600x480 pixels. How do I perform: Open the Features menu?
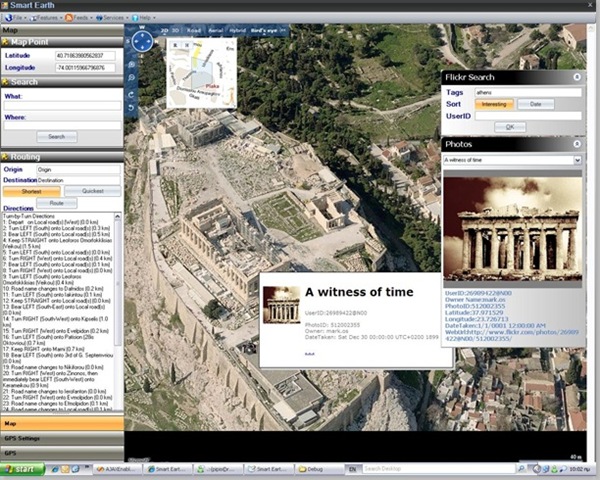pos(46,18)
